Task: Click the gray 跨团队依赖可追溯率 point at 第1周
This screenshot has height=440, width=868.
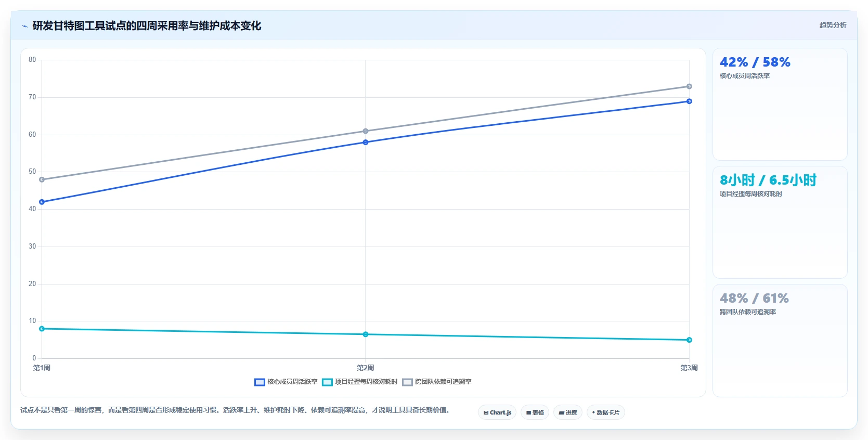Action: click(42, 179)
